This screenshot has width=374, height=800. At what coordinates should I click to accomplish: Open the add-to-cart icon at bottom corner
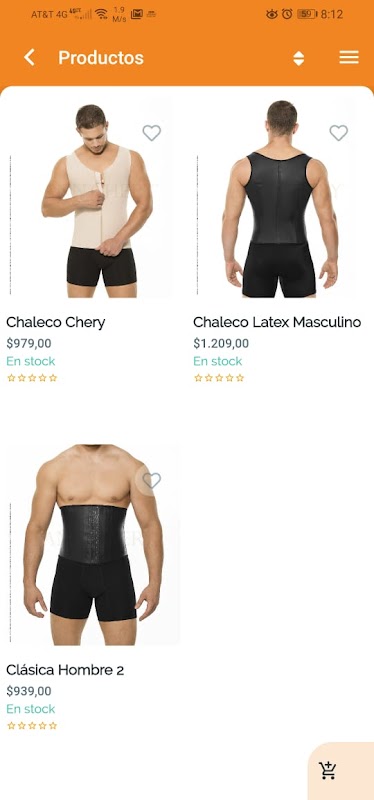click(328, 770)
